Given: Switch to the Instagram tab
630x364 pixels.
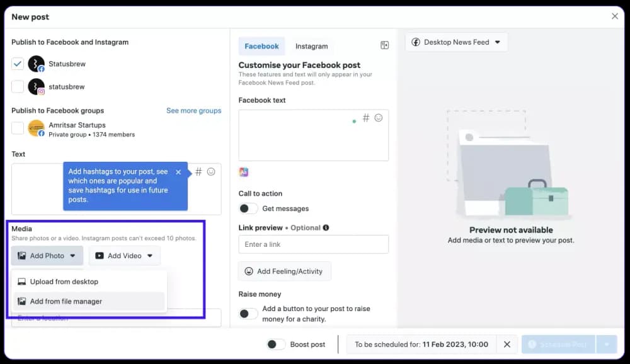Looking at the screenshot, I should coord(311,46).
